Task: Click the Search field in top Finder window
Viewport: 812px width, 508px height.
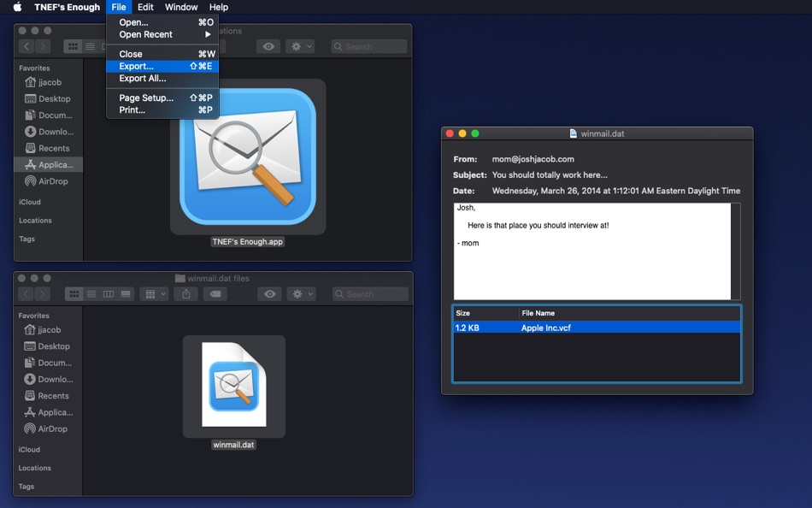Action: [x=368, y=46]
